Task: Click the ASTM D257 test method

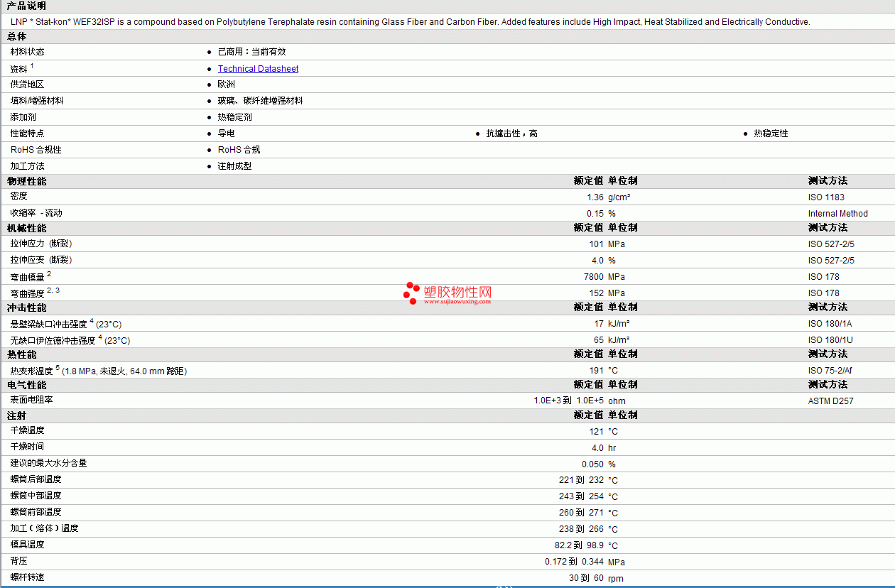Action: click(830, 401)
